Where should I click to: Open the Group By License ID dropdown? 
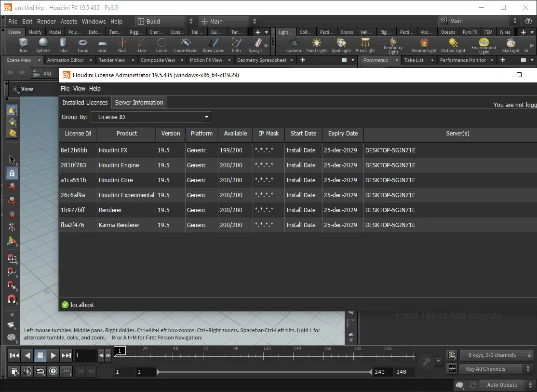pos(151,117)
